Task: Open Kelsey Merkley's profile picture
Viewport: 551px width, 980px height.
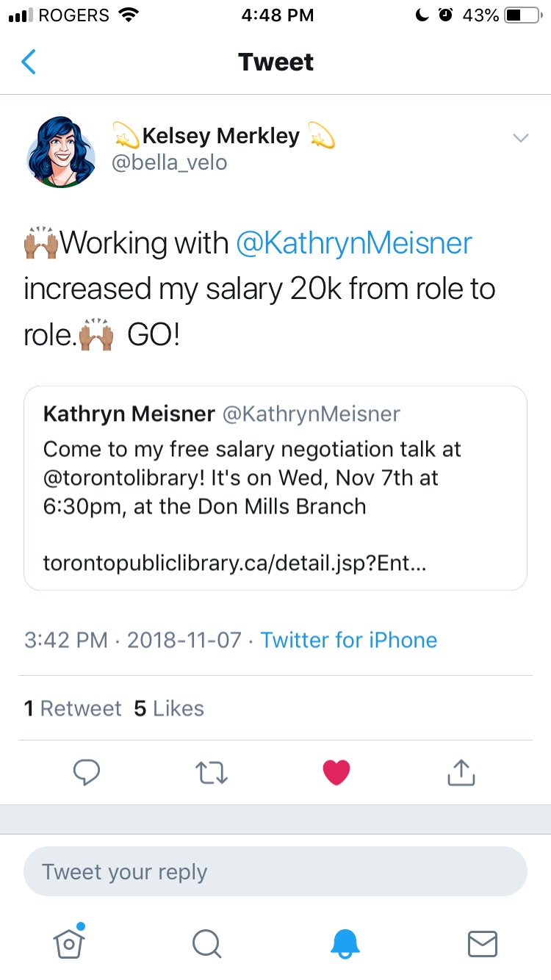Action: [61, 152]
